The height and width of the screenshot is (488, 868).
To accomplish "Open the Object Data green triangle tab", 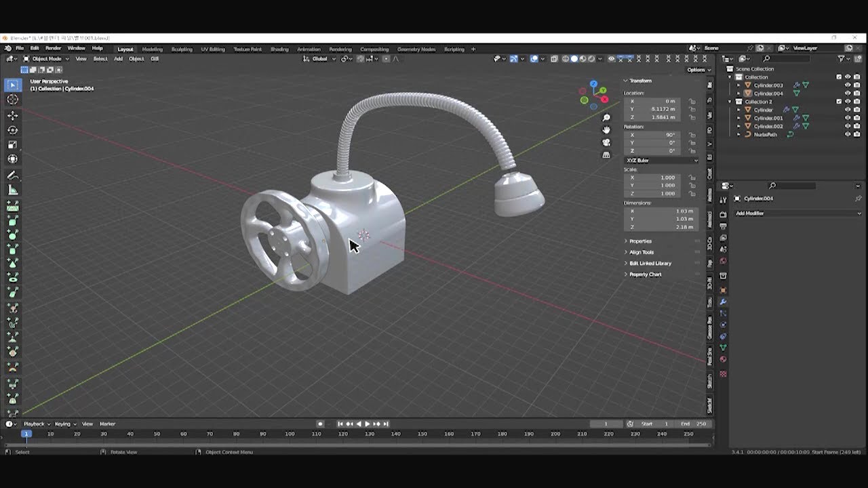I will point(723,348).
